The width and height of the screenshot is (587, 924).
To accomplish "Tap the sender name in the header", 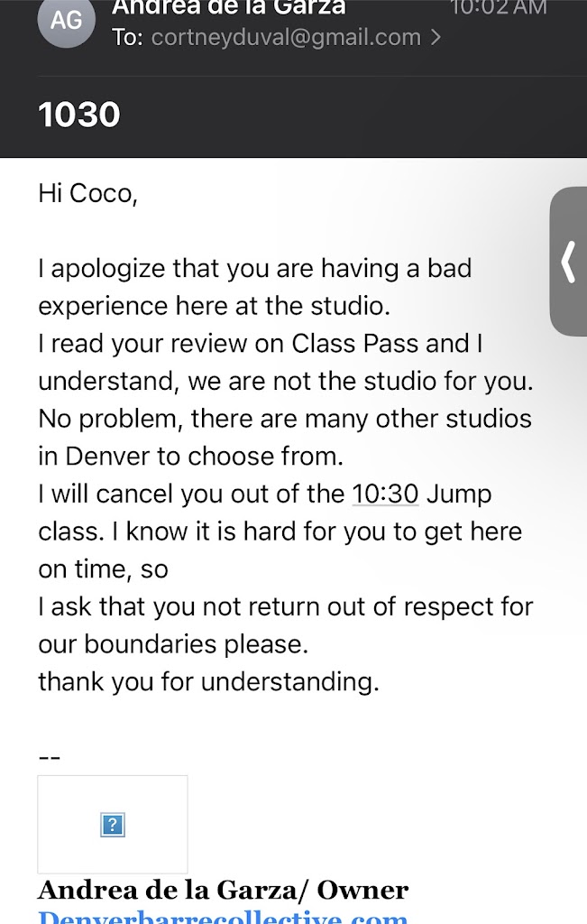I will 228,7.
